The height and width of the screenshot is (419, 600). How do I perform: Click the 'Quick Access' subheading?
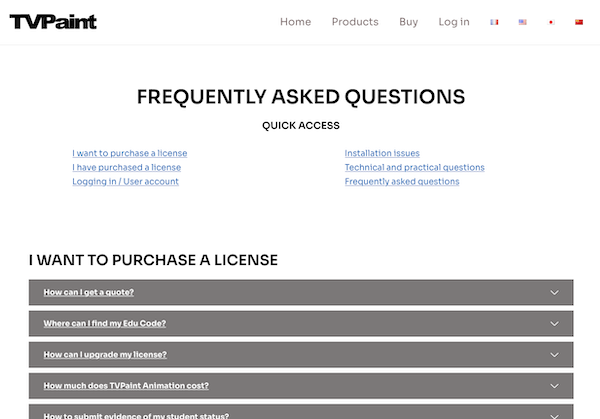click(x=301, y=126)
